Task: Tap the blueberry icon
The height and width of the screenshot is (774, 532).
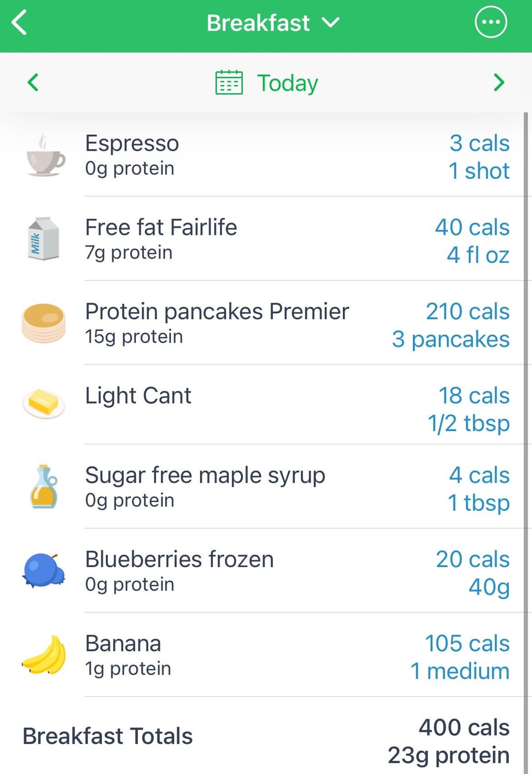Action: [43, 571]
